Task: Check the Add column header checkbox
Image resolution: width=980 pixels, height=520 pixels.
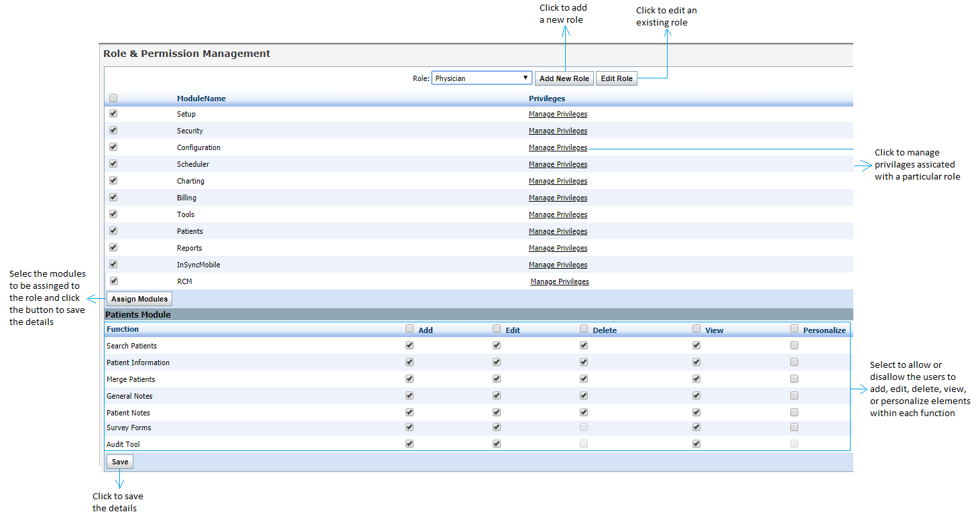Action: tap(410, 328)
